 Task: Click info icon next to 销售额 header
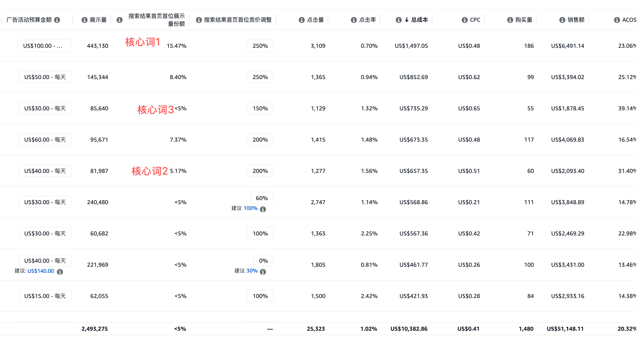tap(562, 20)
